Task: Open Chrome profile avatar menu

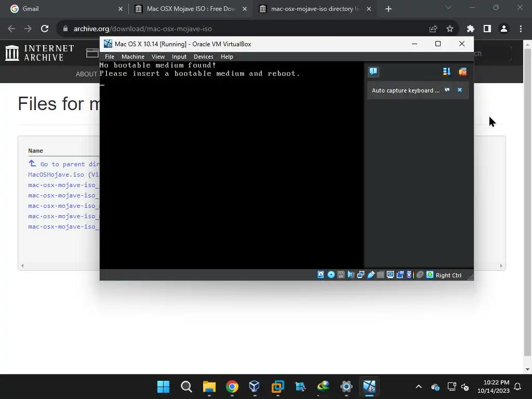Action: click(x=504, y=29)
